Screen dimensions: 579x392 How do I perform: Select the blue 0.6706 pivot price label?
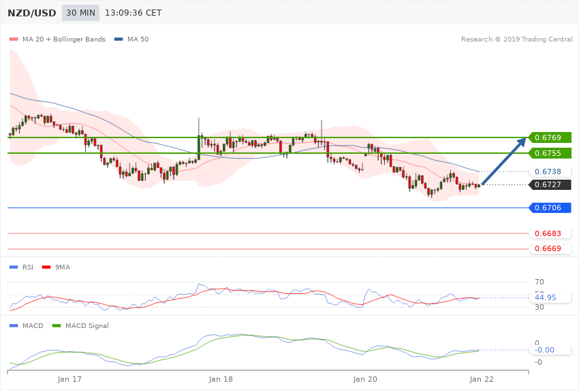548,208
